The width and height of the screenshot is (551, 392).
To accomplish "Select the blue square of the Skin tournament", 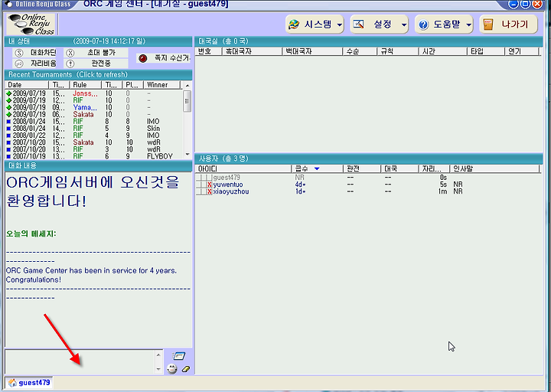I will click(8, 129).
